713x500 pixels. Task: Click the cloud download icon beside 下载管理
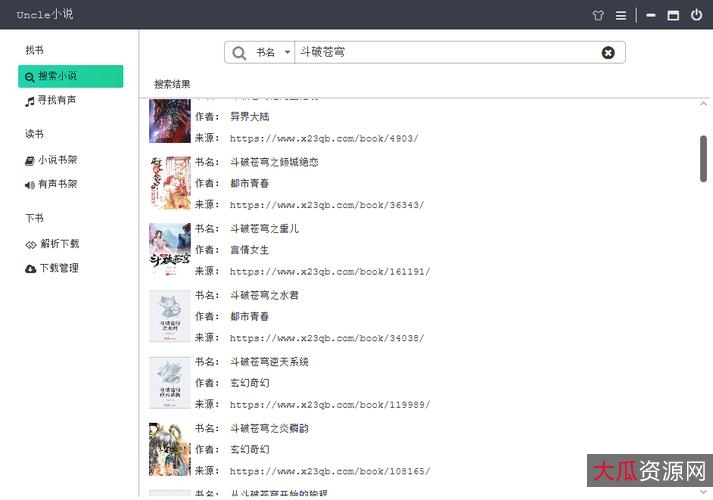(x=30, y=269)
